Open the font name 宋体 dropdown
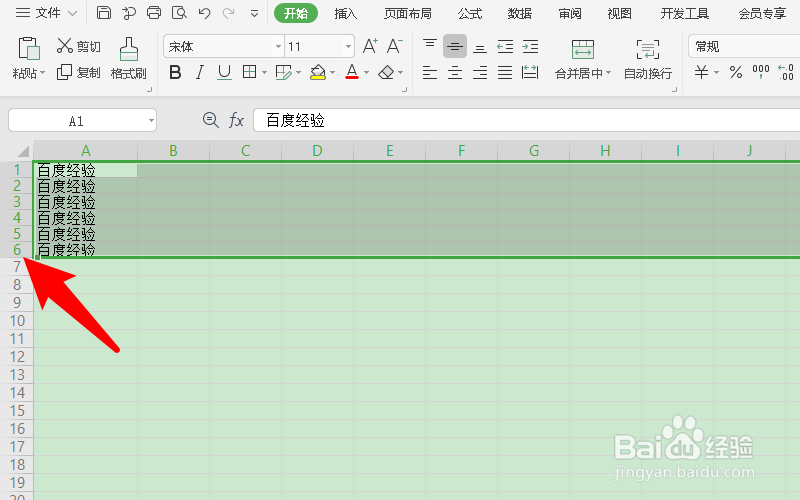The image size is (800, 500). tap(278, 47)
